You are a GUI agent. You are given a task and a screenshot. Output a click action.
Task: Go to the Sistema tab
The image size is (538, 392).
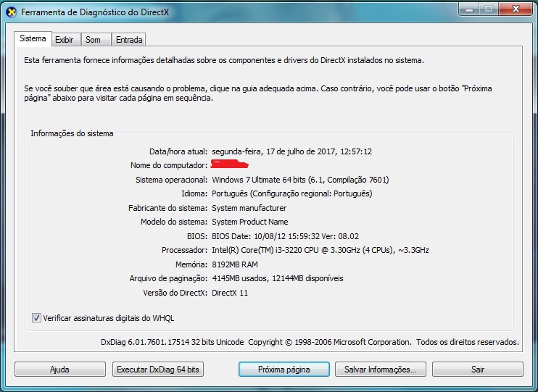[x=33, y=39]
